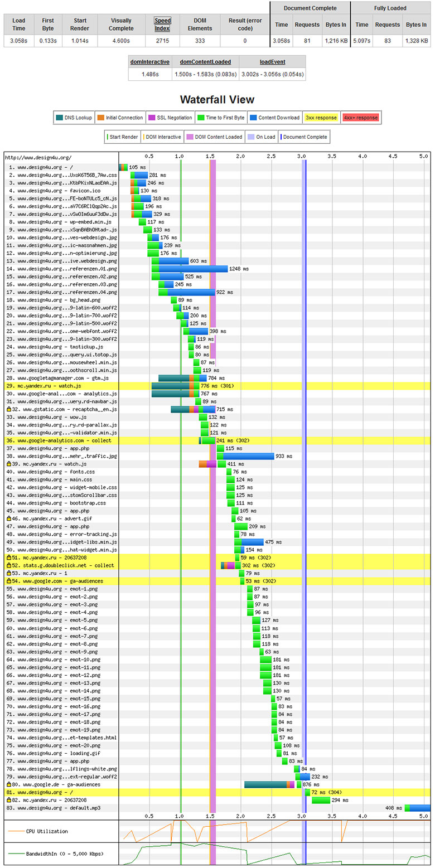Click the Time to First Byte legend swatch
The image size is (435, 868).
(x=201, y=118)
